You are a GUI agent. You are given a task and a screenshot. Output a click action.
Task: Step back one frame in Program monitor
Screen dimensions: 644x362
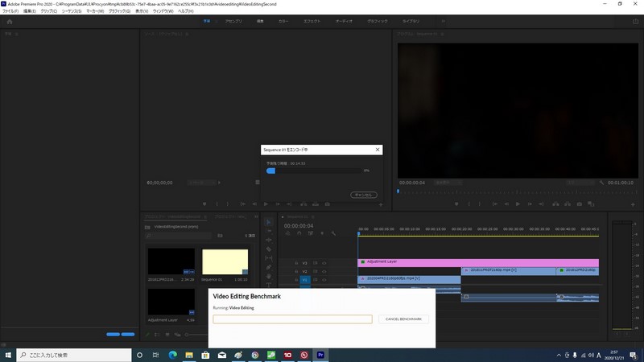click(x=506, y=204)
